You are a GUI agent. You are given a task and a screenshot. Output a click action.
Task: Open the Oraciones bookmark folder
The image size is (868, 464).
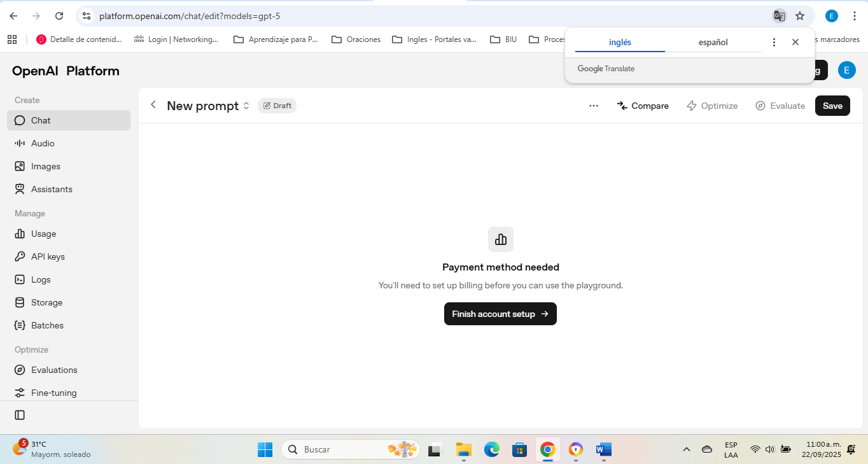click(356, 39)
